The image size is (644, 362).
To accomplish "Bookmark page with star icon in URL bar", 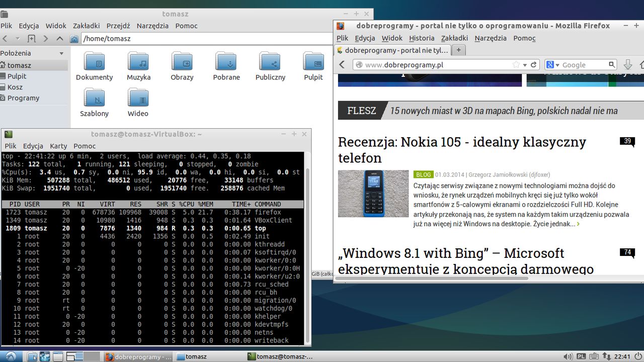I will pos(516,65).
